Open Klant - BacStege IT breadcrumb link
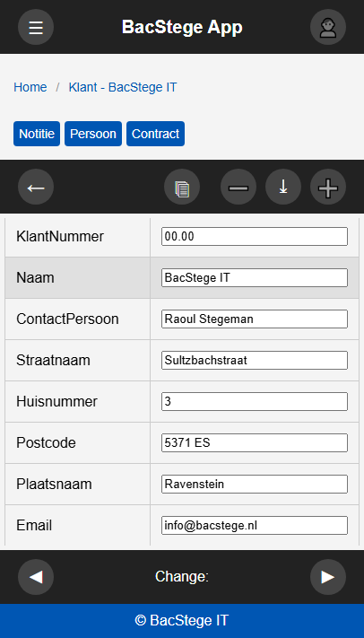Screen dimensions: 364x638 point(123,87)
